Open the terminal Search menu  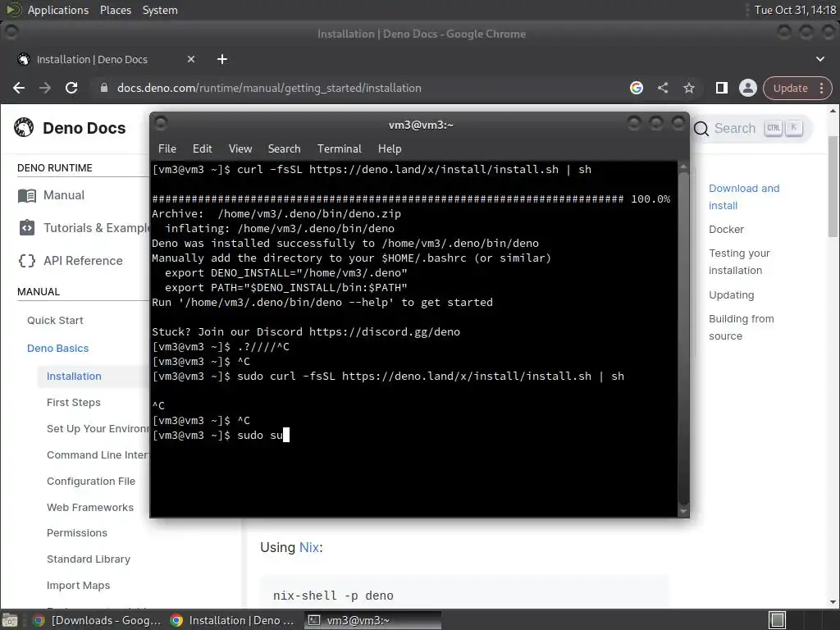(284, 149)
